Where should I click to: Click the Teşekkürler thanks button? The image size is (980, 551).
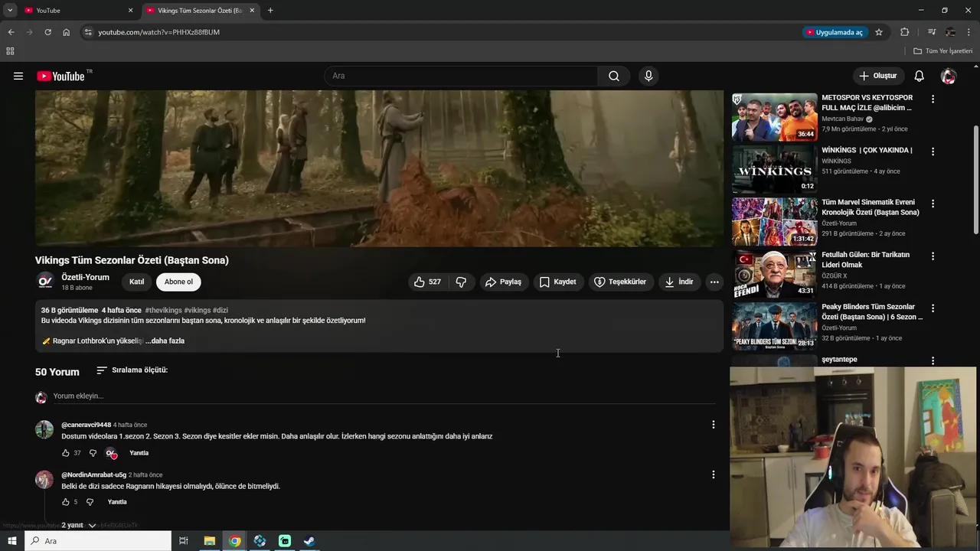tap(620, 282)
